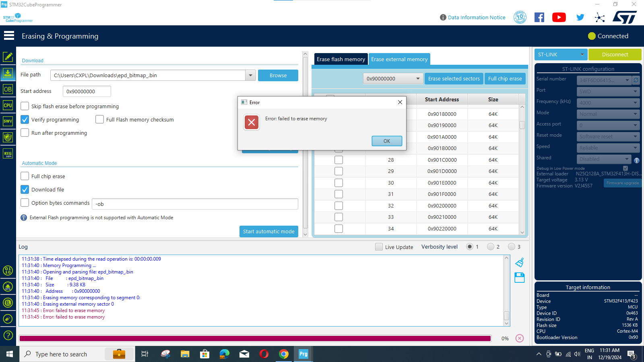This screenshot has width=644, height=362.
Task: Clear the log with the broom icon
Action: pyautogui.click(x=520, y=262)
